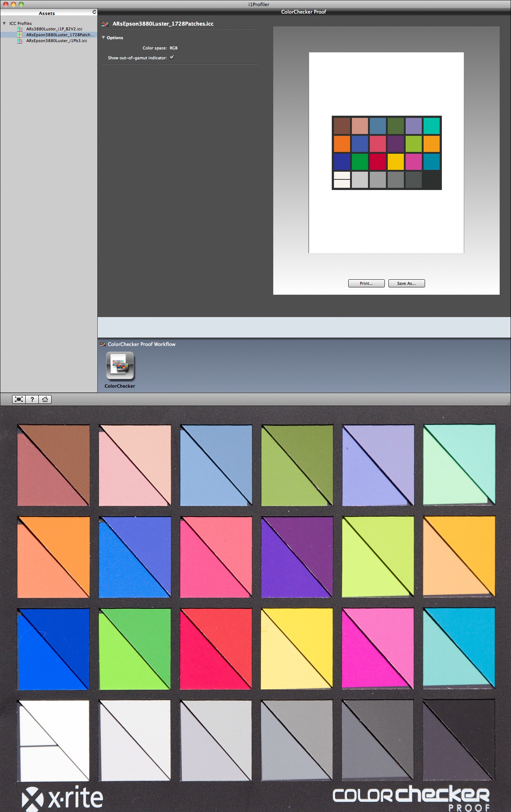Click the ColorChecker workflow step icon
The width and height of the screenshot is (511, 812).
(x=120, y=366)
